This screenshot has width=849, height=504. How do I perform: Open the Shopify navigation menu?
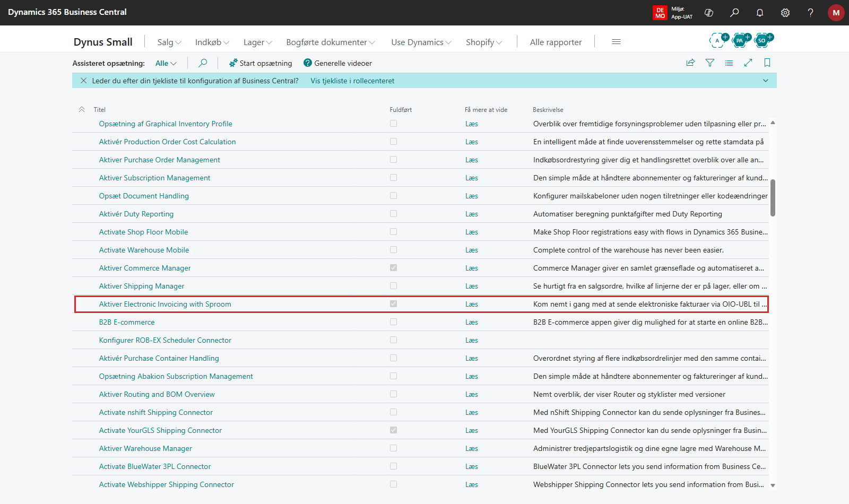[484, 42]
